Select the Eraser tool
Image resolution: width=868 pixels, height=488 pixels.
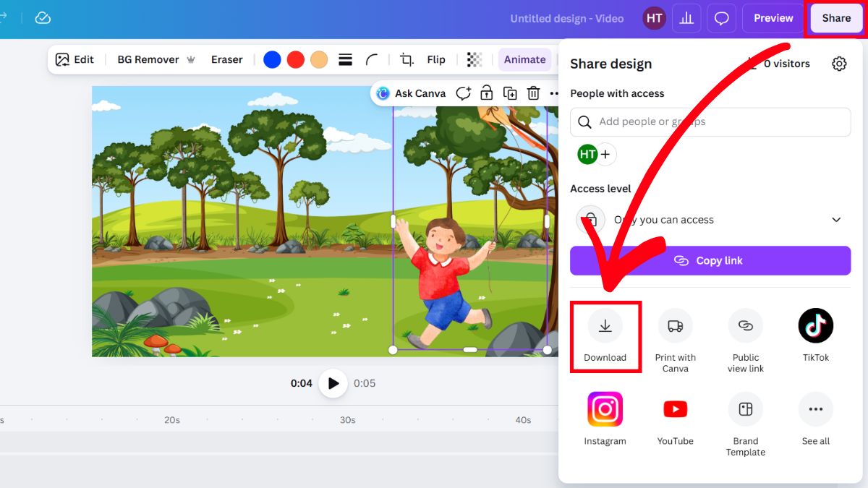tap(226, 59)
